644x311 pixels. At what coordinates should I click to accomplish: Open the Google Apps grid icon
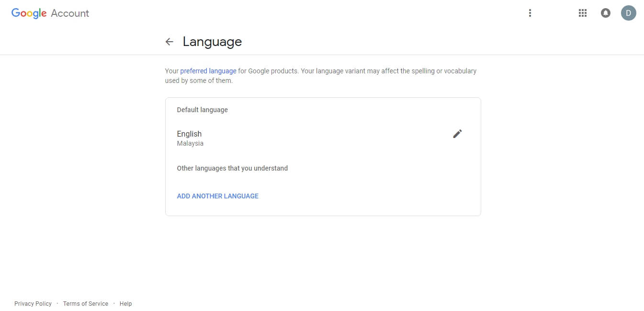(x=582, y=13)
